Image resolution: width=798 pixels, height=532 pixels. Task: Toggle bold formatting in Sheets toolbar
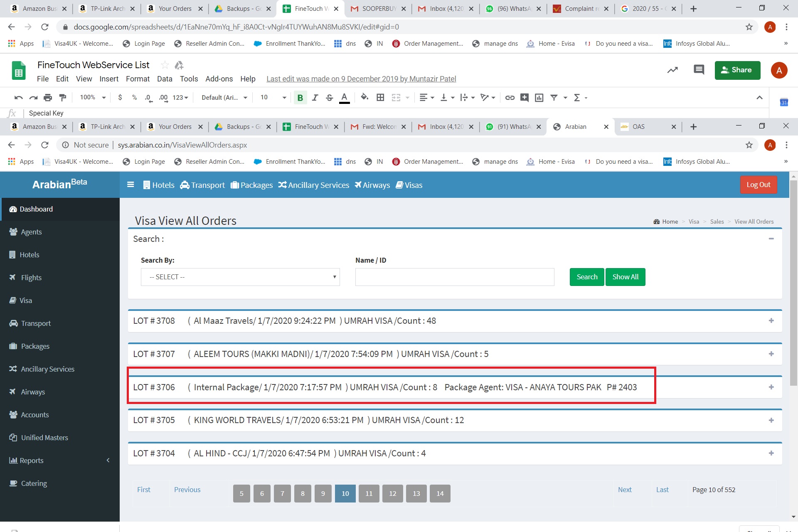(300, 98)
